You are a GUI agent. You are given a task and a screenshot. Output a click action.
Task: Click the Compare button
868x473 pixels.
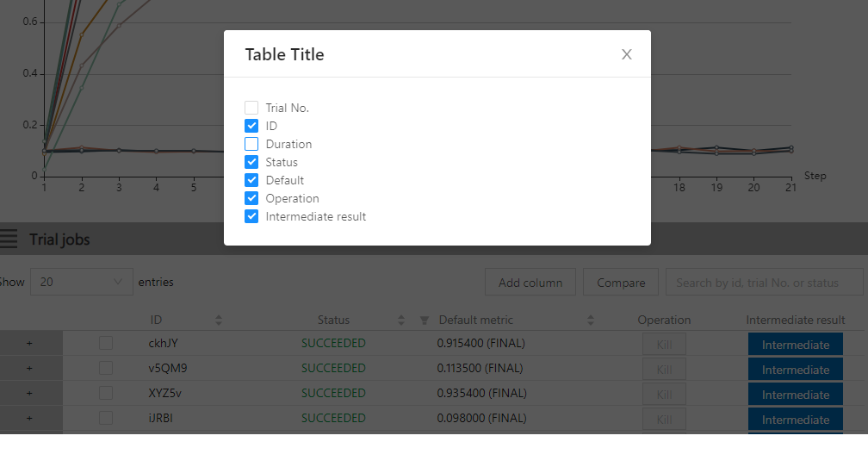[x=621, y=283]
